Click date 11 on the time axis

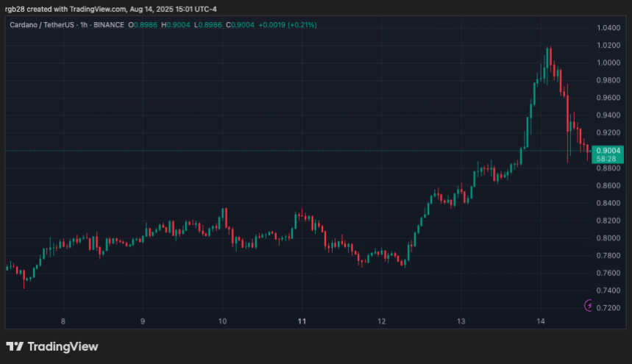coord(302,321)
